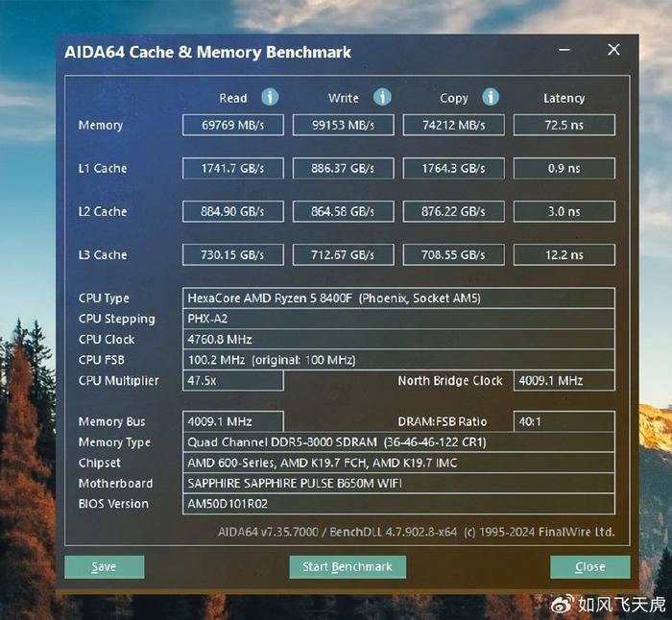This screenshot has height=620, width=672.
Task: Select L1 Cache Copy 1764.3 GB/s
Action: coord(453,168)
